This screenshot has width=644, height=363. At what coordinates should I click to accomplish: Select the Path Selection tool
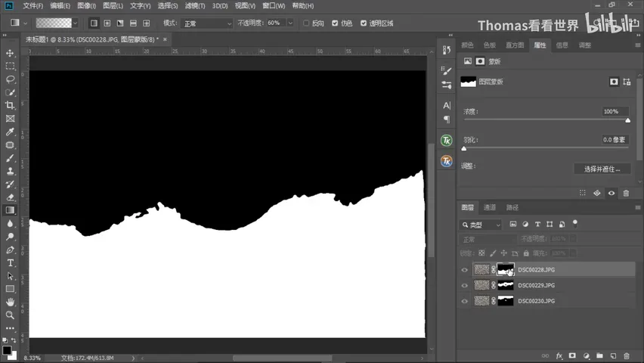pos(11,276)
